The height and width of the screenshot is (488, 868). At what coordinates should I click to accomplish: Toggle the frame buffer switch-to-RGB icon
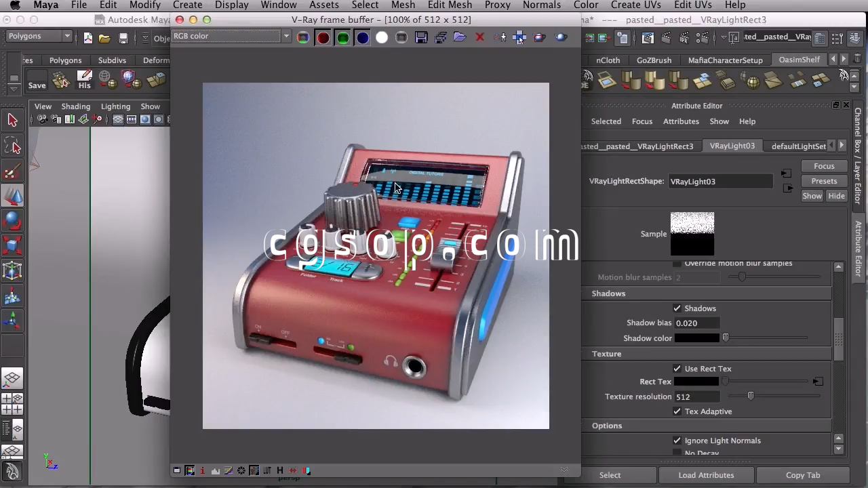coord(303,37)
